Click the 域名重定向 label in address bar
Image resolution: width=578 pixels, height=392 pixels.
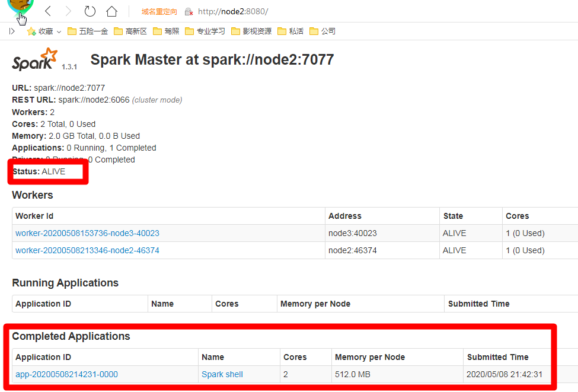(159, 12)
